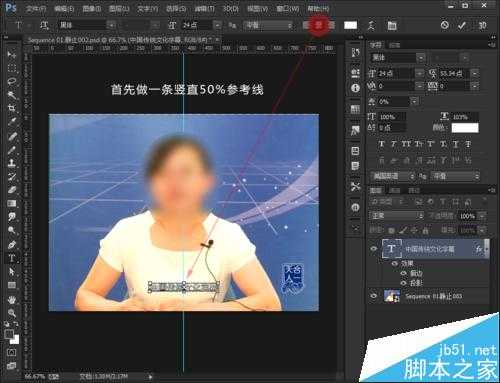Select the Eyedropper tool
Viewport: 500px width, 383px height.
tap(12, 122)
